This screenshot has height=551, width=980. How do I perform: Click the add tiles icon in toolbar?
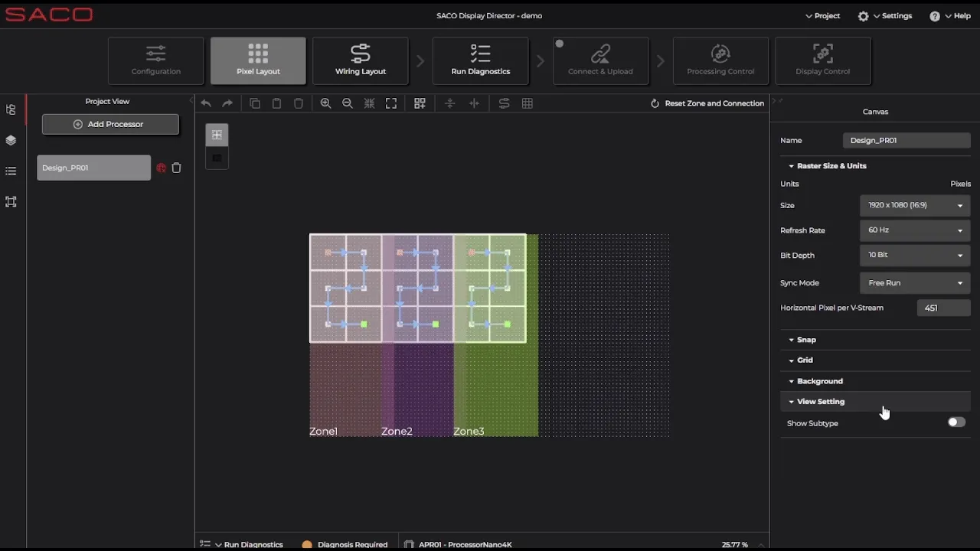(420, 103)
